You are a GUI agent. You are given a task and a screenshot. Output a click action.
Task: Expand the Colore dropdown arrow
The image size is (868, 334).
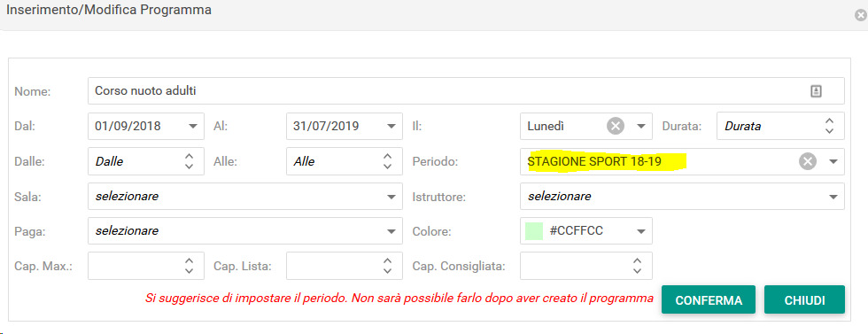(x=641, y=231)
